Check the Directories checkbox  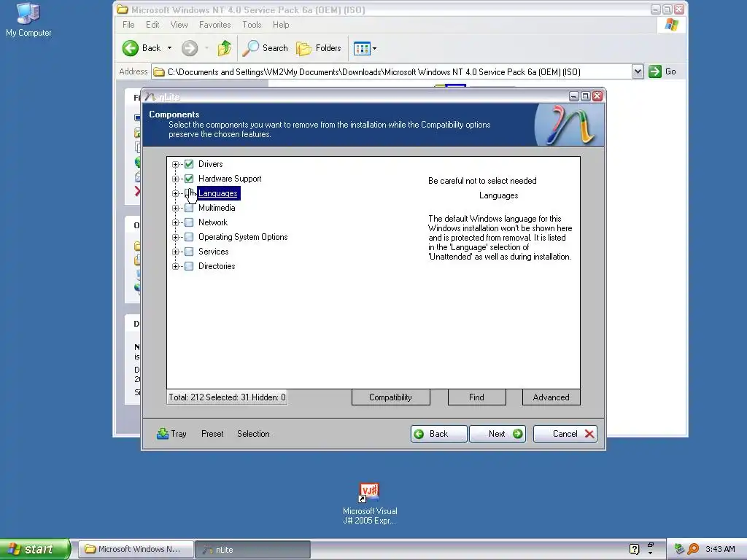coord(189,266)
